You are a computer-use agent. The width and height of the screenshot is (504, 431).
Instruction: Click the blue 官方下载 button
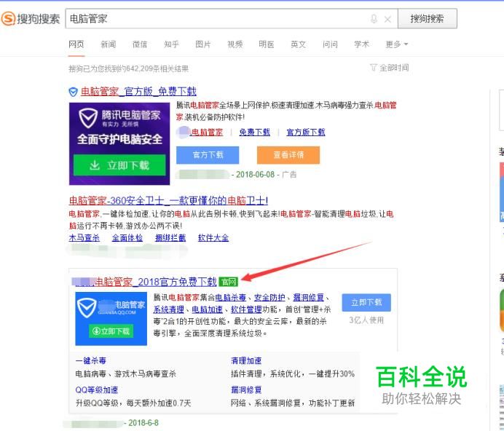point(208,155)
